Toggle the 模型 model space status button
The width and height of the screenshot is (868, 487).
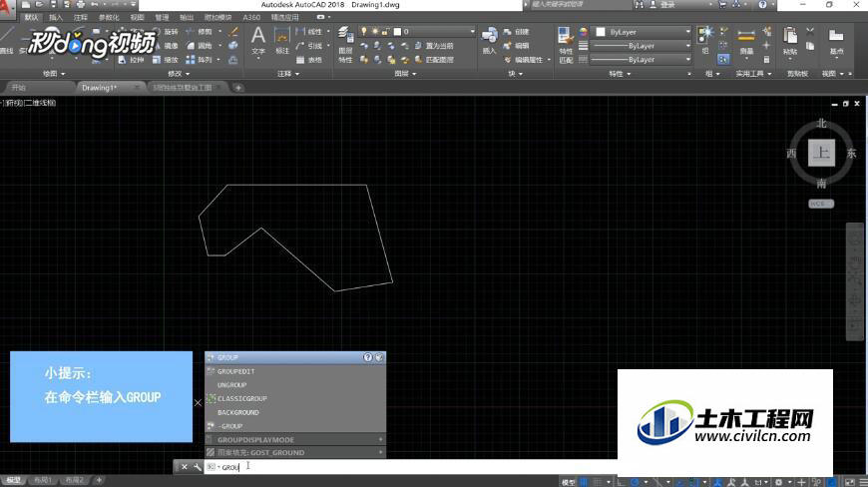pos(569,482)
